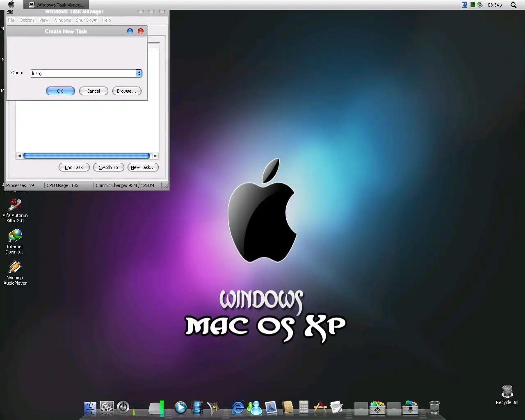Viewport: 525px width, 420px height.
Task: Click the Browse... button
Action: pyautogui.click(x=127, y=91)
